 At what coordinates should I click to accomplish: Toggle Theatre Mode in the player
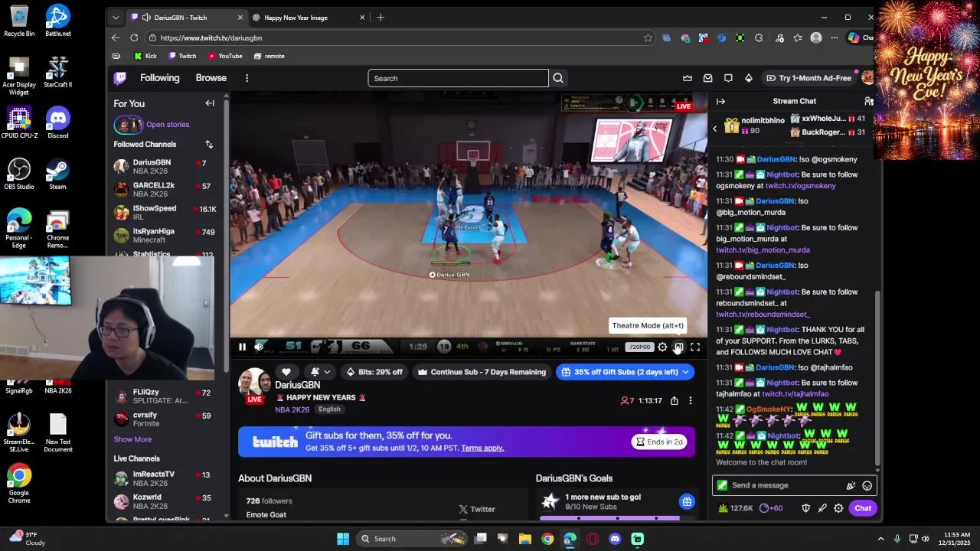click(x=678, y=347)
